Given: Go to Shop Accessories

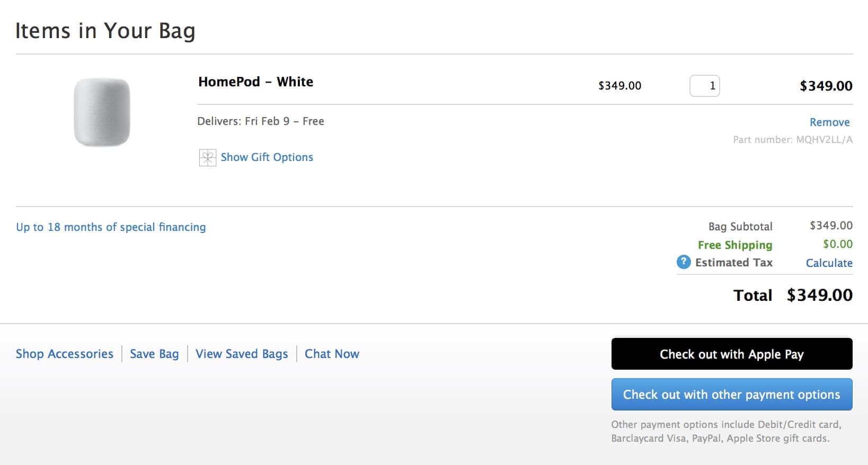Looking at the screenshot, I should [x=65, y=354].
